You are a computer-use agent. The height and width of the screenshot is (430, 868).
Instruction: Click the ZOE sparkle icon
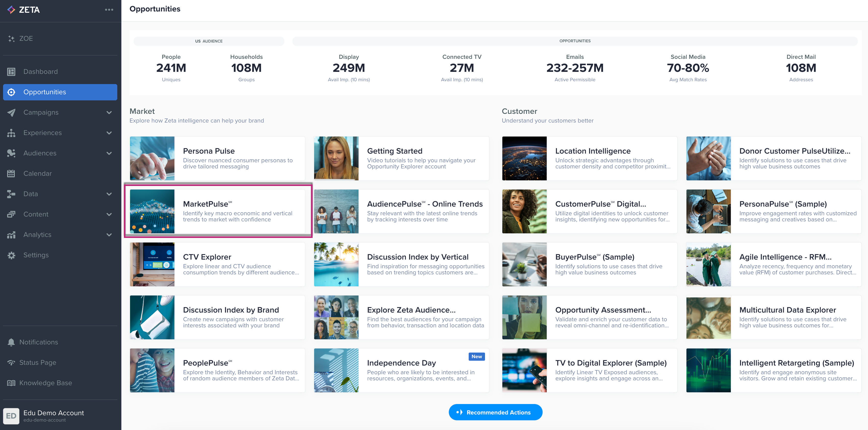coord(11,38)
